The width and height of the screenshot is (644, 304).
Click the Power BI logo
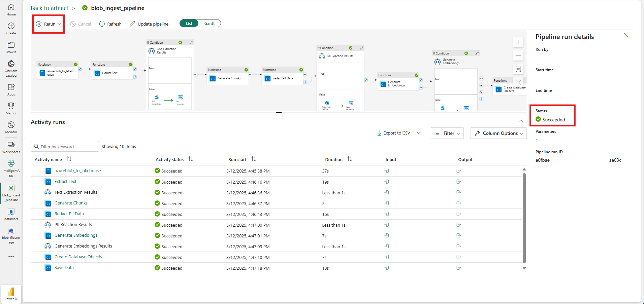[x=11, y=294]
